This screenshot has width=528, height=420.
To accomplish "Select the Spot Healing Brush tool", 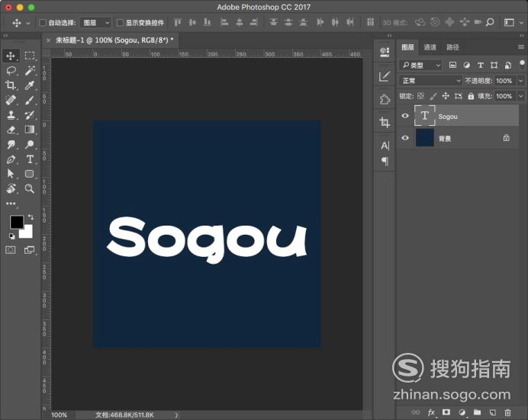I will point(11,100).
